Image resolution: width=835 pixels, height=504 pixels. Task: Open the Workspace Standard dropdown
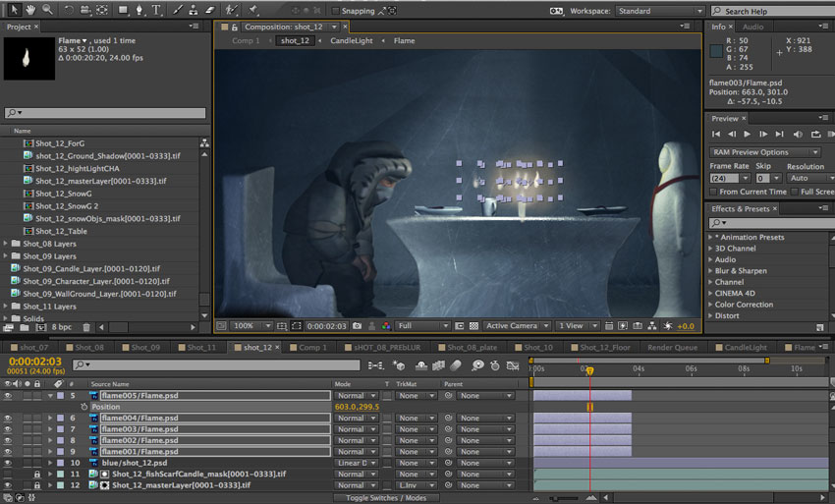click(660, 11)
